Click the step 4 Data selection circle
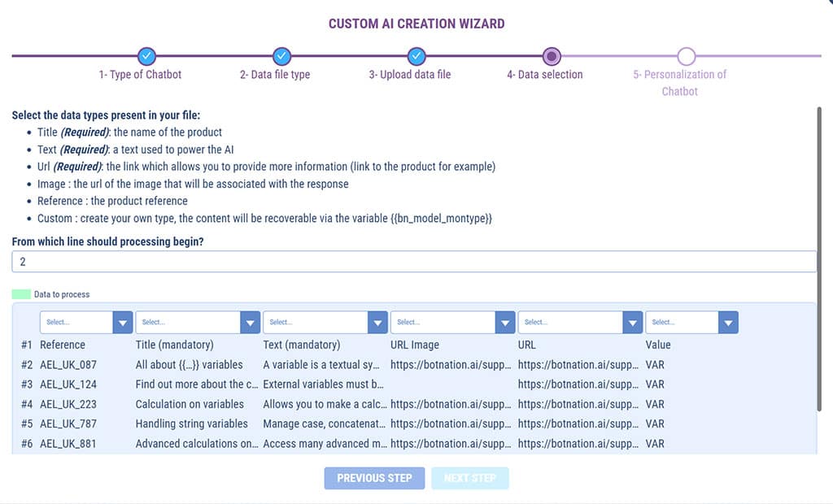Image resolution: width=833 pixels, height=504 pixels. [x=552, y=56]
